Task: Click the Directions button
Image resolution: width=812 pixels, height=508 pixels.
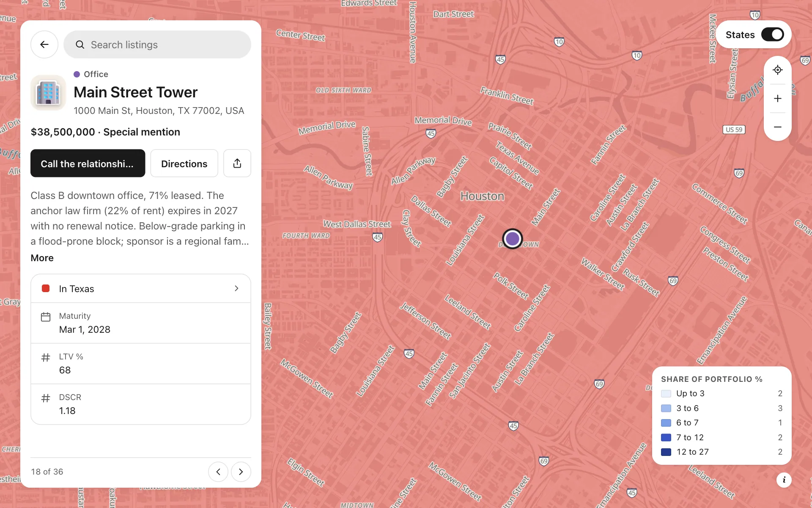Action: coord(184,163)
